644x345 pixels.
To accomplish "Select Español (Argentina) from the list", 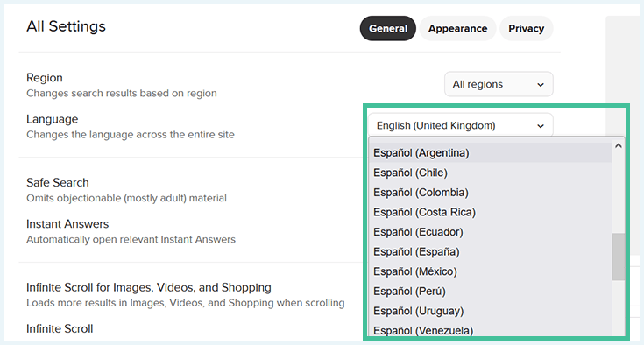I will pos(491,152).
